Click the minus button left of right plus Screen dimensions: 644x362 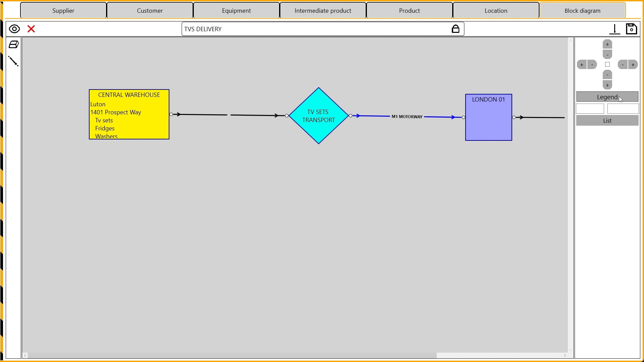click(x=623, y=65)
